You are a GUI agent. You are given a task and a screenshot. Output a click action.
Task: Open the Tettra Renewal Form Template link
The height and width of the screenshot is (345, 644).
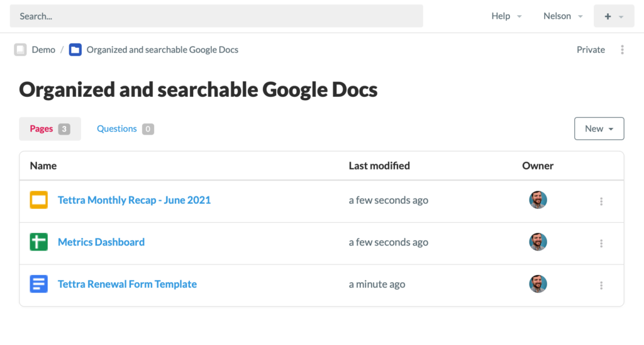127,284
